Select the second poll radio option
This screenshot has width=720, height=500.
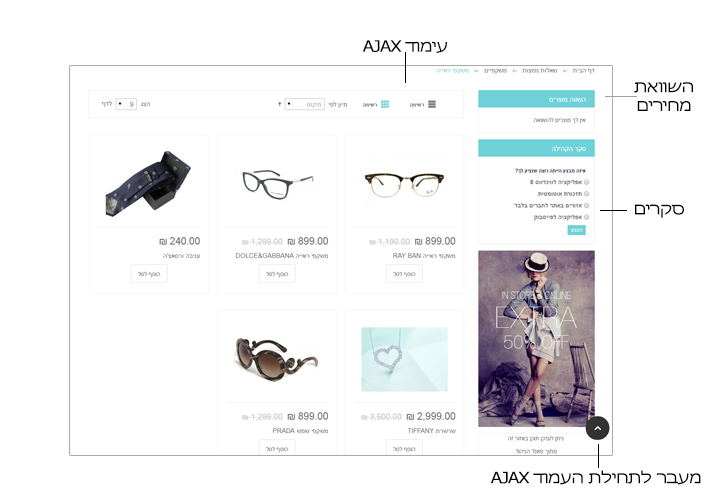pos(586,194)
